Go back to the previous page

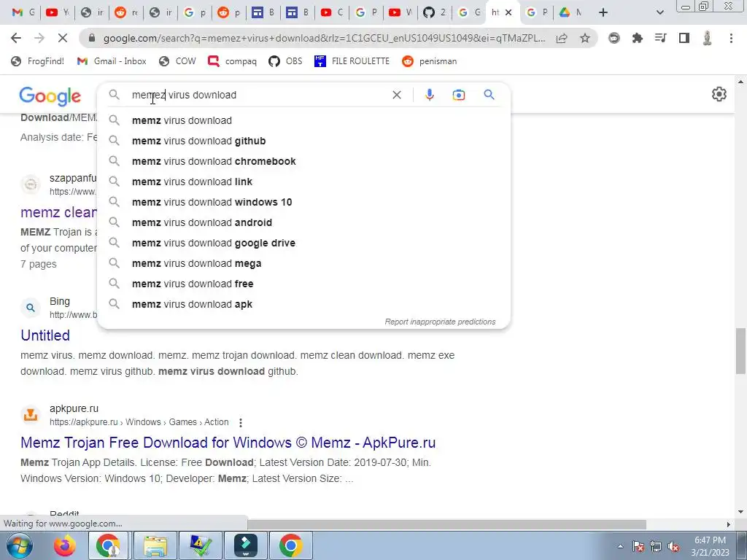pyautogui.click(x=16, y=38)
